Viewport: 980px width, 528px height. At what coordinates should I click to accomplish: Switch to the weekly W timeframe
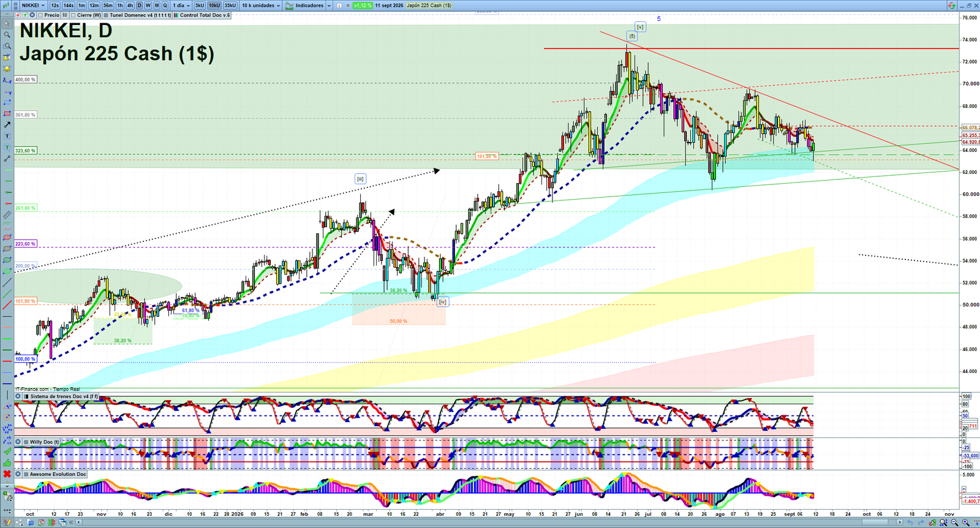pos(148,6)
